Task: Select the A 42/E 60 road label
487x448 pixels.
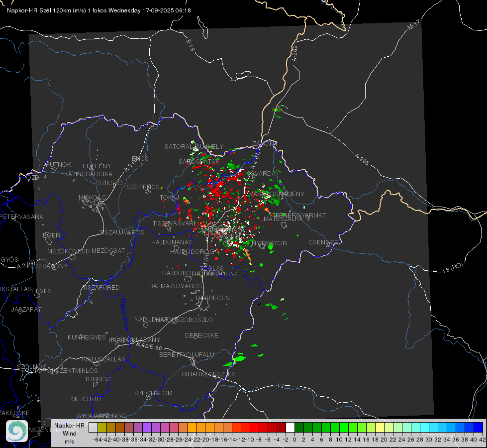Action: click(149, 346)
